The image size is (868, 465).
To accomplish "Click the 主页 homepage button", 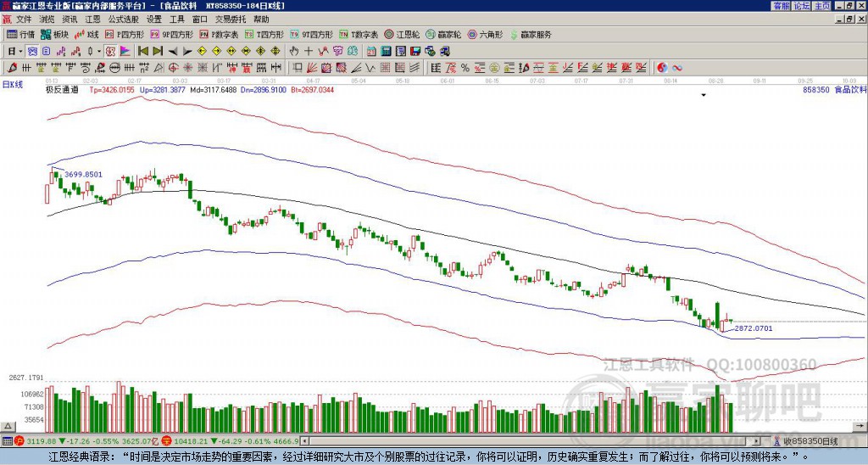I will [822, 6].
